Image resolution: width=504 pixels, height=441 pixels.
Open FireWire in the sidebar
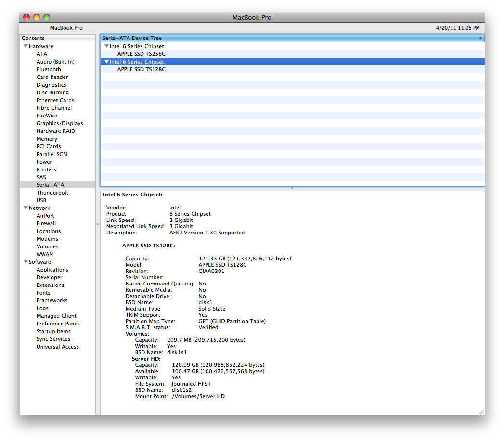(x=47, y=116)
